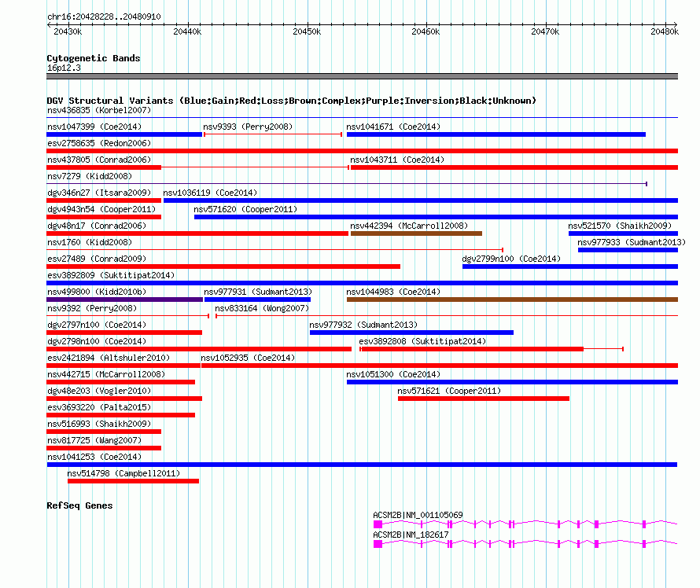Viewport: 700px width, 588px height.
Task: Open the nsv833164 (Wong2007) variant label
Action: (x=262, y=308)
